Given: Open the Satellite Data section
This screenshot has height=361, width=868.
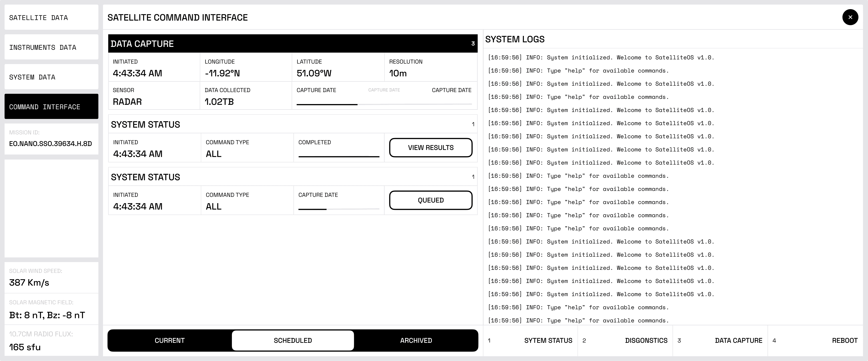Looking at the screenshot, I should (51, 18).
